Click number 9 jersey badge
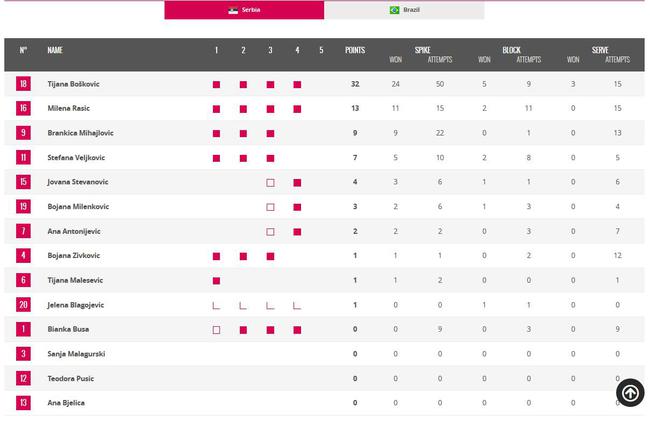This screenshot has width=650, height=422. coord(23,133)
